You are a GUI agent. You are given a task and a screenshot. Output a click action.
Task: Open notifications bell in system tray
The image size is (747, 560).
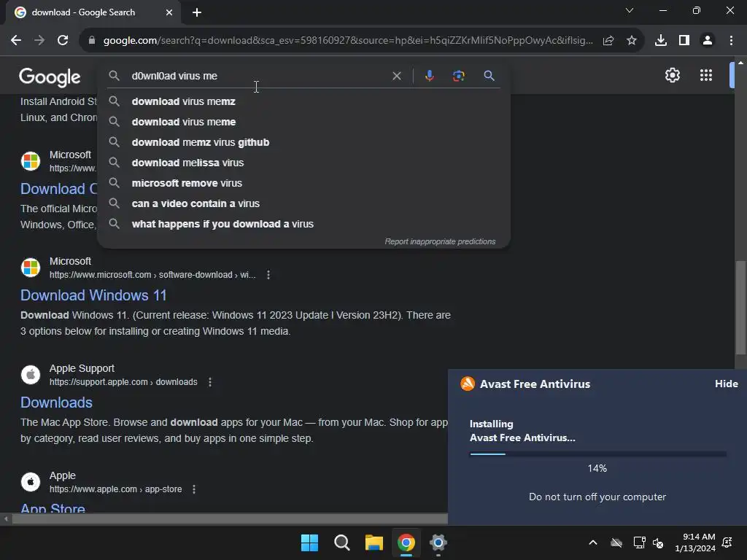[x=727, y=542]
